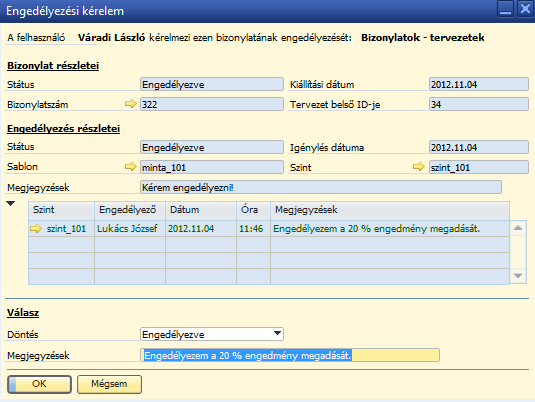Click the Bizonylatszám field showing 322
The height and width of the screenshot is (402, 535).
pos(212,104)
